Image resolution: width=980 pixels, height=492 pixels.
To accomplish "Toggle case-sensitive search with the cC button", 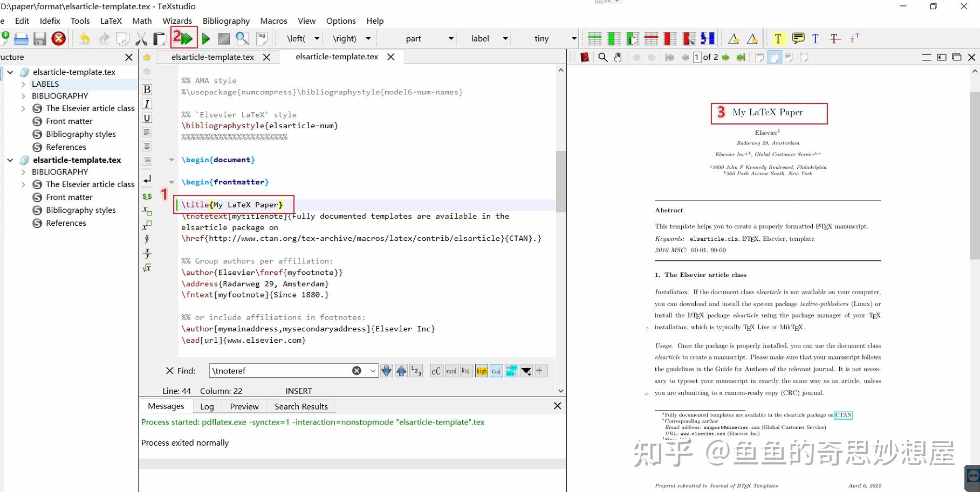I will (x=436, y=371).
